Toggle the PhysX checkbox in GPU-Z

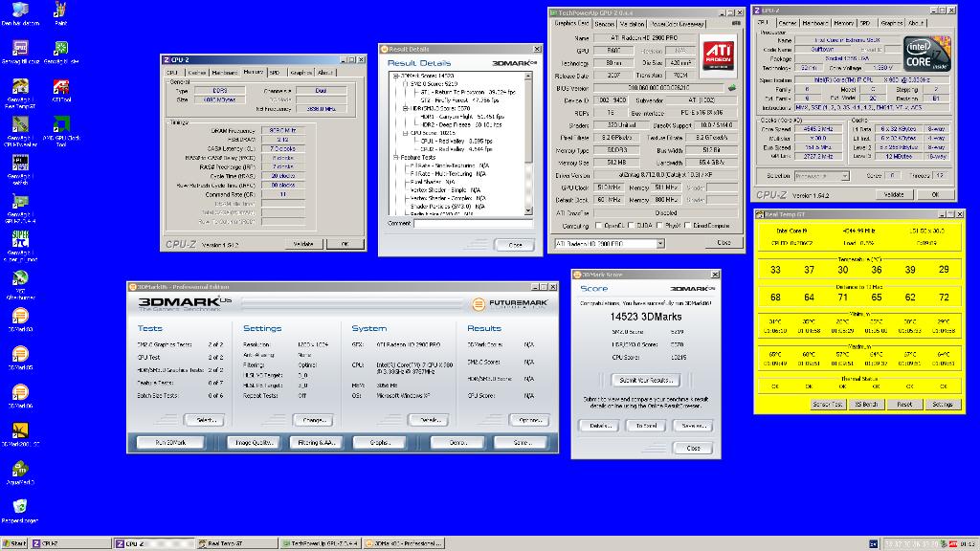659,226
